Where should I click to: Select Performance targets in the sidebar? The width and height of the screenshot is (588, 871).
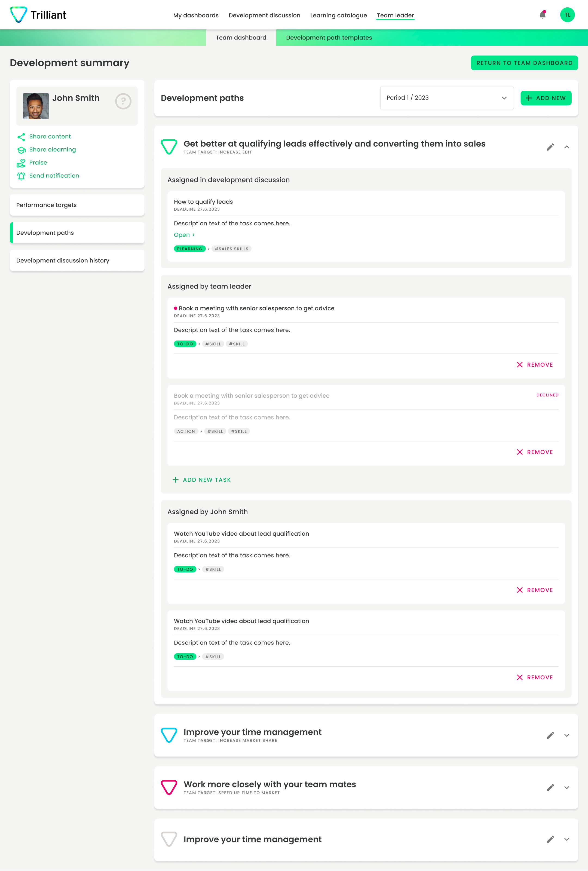(77, 205)
